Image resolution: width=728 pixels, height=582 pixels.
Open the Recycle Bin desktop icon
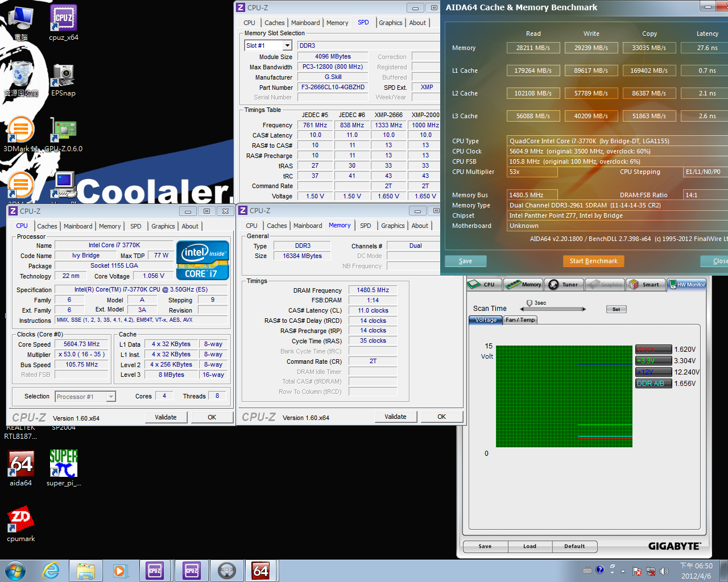point(21,80)
